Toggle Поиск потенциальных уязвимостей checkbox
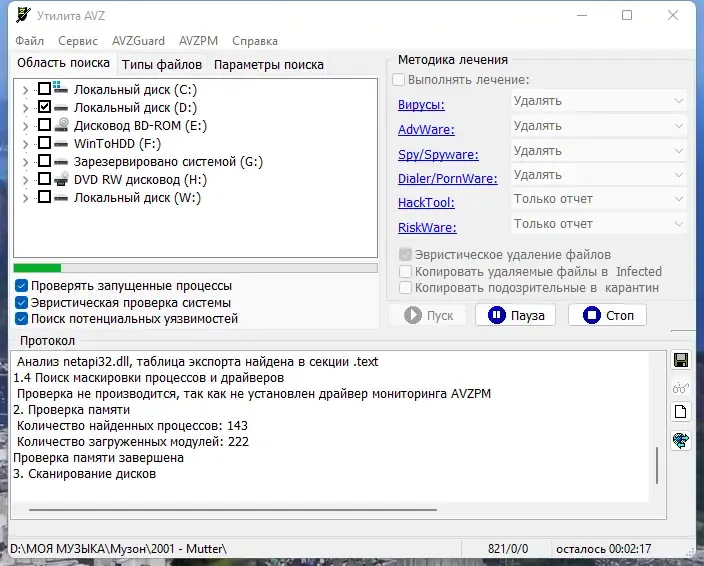The width and height of the screenshot is (704, 566). coord(21,319)
